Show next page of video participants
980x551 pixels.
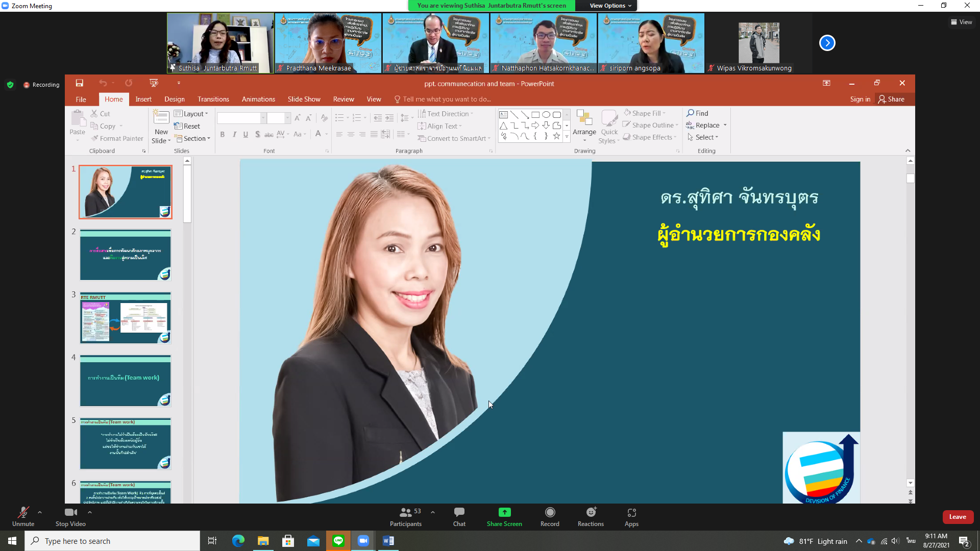click(x=827, y=43)
